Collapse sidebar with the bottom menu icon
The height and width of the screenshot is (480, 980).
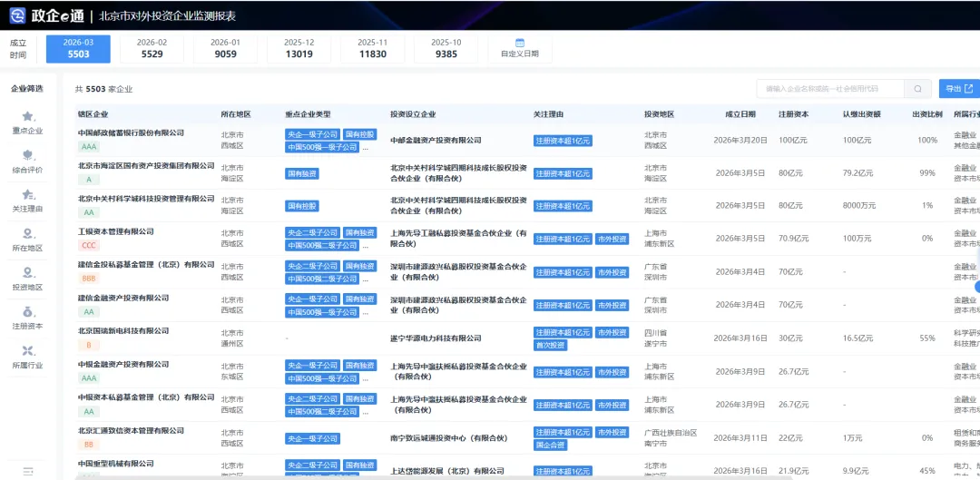point(27,471)
